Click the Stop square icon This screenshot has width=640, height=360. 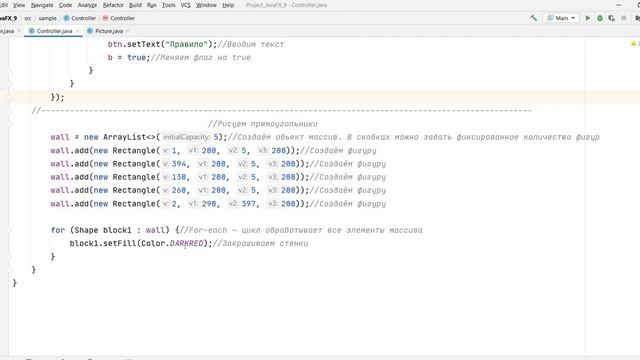pos(624,18)
